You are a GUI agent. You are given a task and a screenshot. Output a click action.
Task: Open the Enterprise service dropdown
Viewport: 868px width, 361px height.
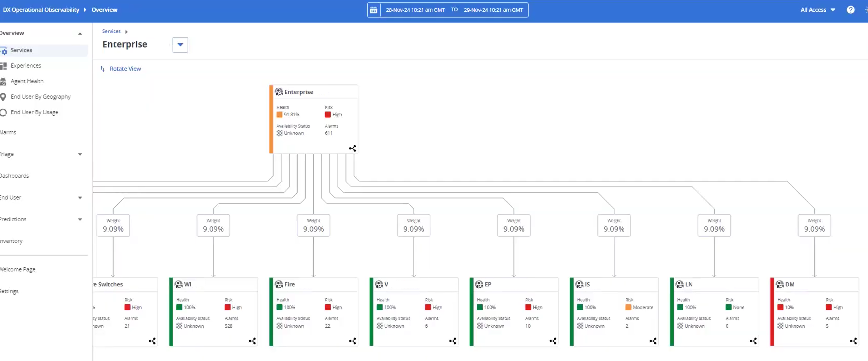[x=180, y=45]
